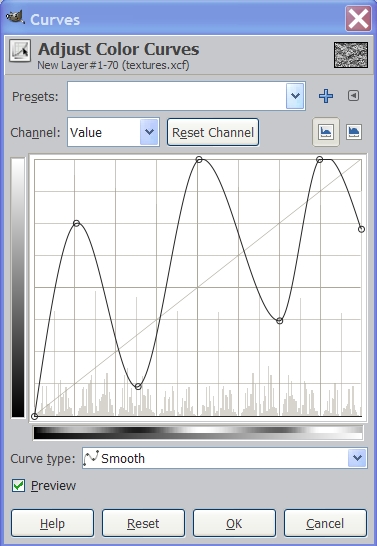Cancel the curves dialog

click(325, 523)
